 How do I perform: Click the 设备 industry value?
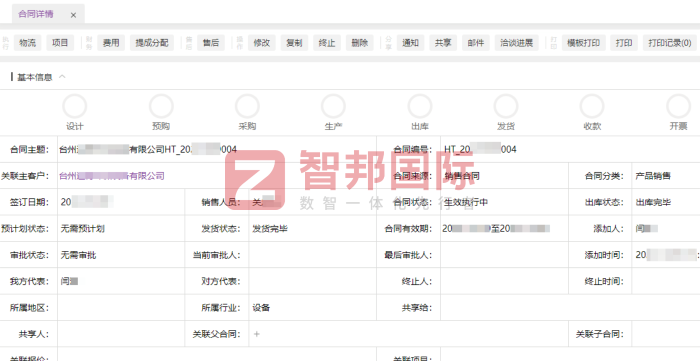click(261, 308)
